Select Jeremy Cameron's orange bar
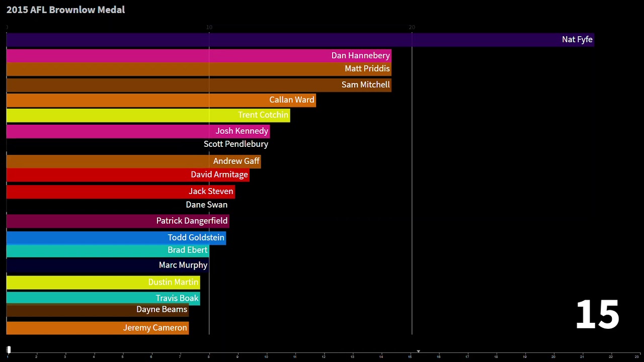The height and width of the screenshot is (362, 644). pyautogui.click(x=98, y=328)
